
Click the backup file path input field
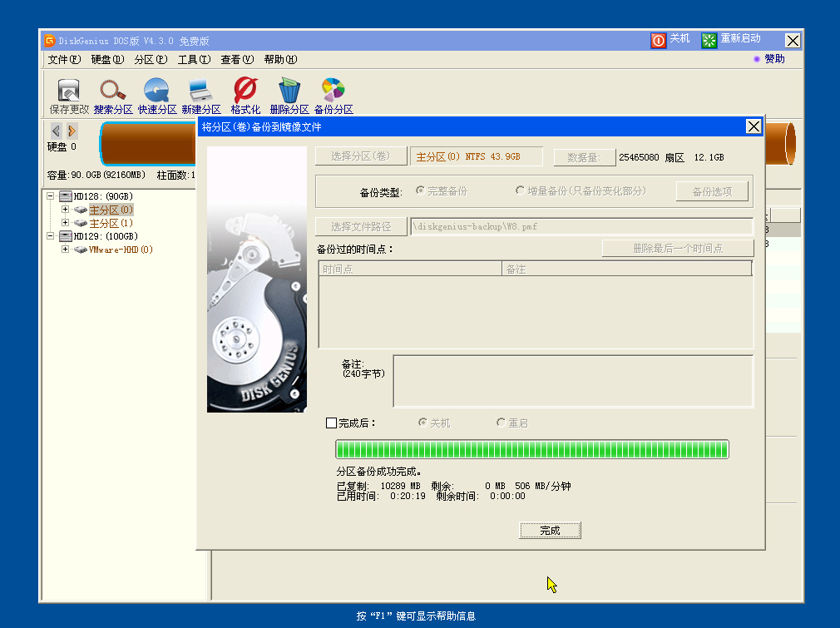581,226
